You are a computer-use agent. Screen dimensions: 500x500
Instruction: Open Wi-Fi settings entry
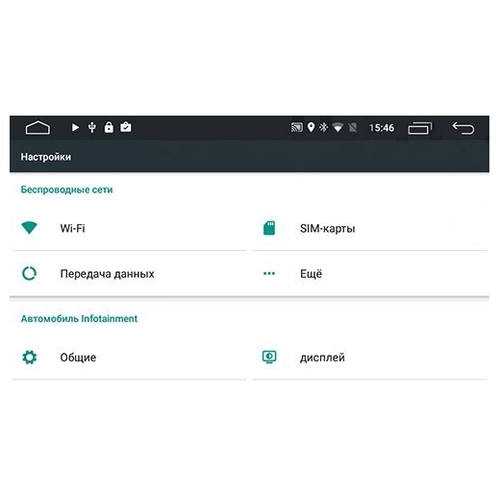(129, 228)
